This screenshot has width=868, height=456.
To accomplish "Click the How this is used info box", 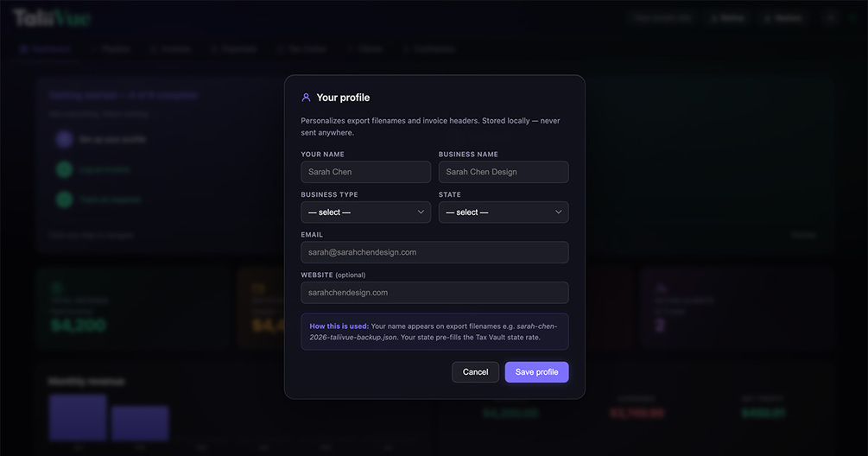I will (x=434, y=332).
